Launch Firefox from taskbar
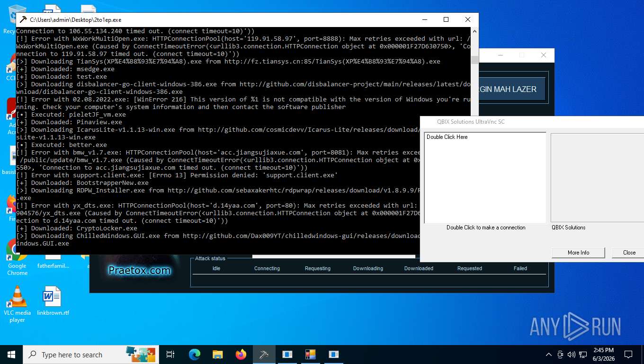This screenshot has width=644, height=364. tap(241, 355)
